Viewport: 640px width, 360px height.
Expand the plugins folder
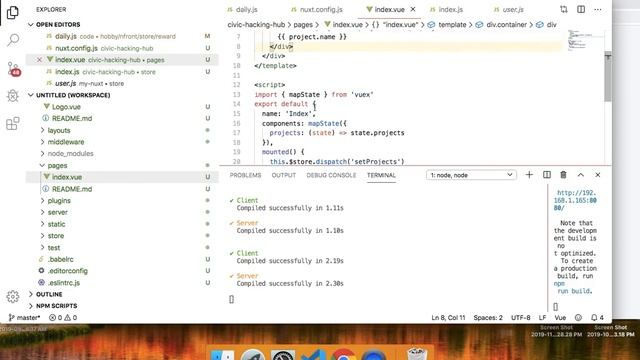click(x=59, y=200)
